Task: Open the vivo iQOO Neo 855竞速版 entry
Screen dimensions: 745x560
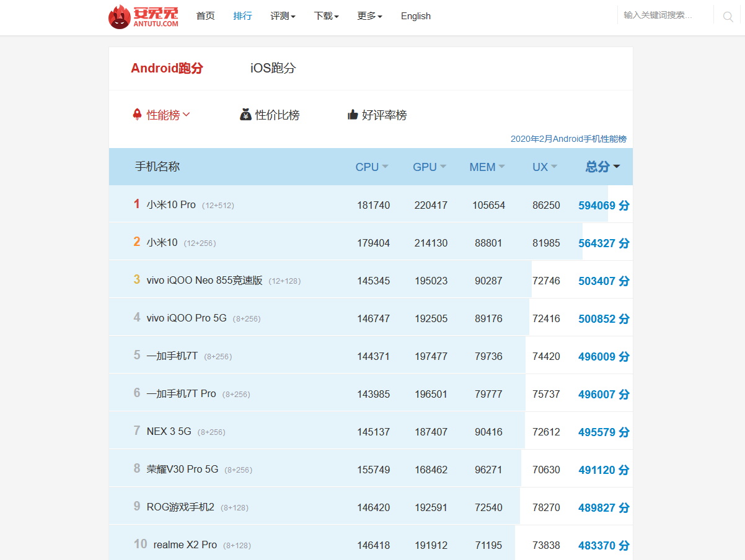Action: coord(205,280)
